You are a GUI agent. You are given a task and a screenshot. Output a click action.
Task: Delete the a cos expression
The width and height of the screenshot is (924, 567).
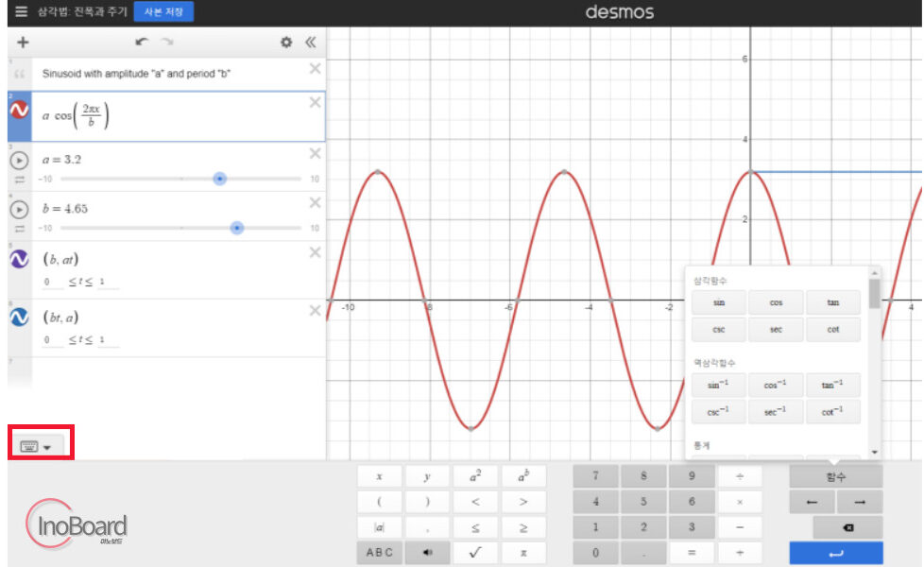coord(316,103)
